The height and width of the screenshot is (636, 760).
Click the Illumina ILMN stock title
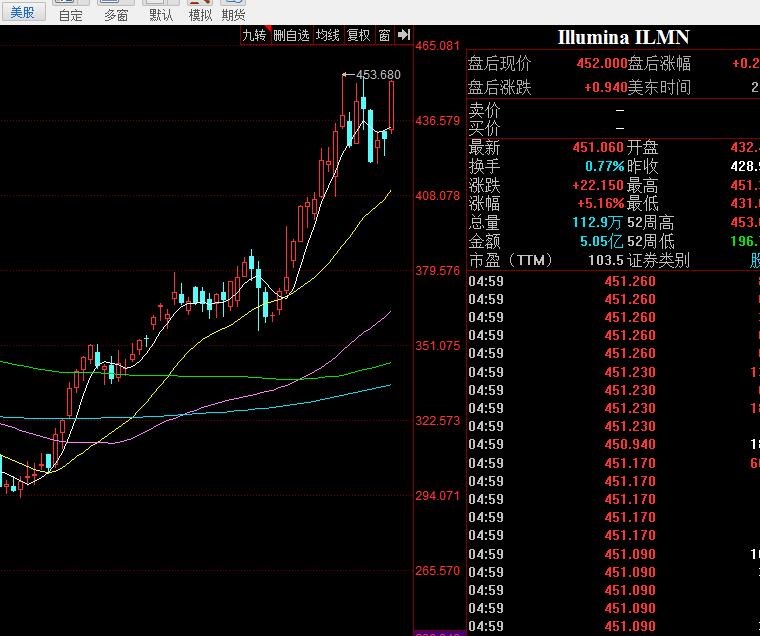point(623,37)
